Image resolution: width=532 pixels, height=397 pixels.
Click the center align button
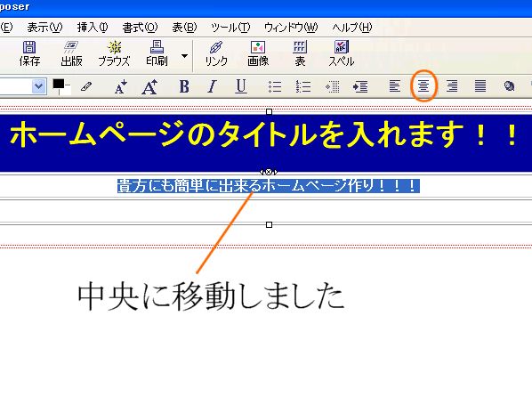pos(423,86)
